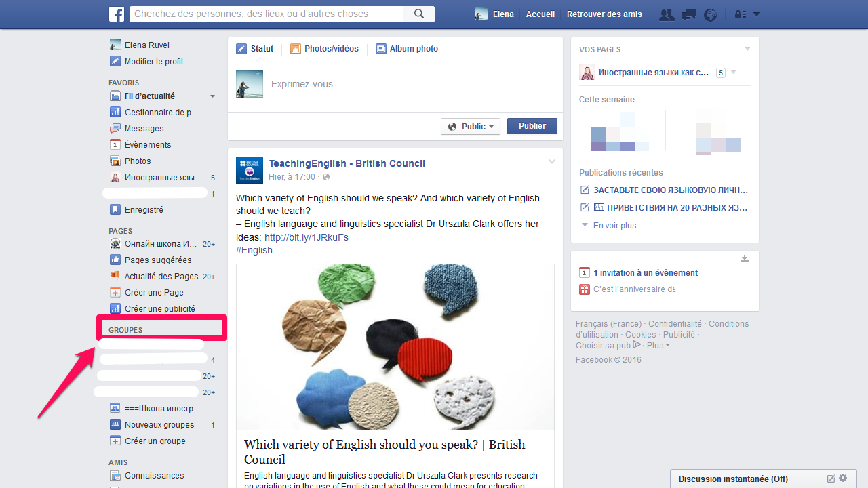Open the Public audience dropdown
The image size is (868, 488).
471,127
